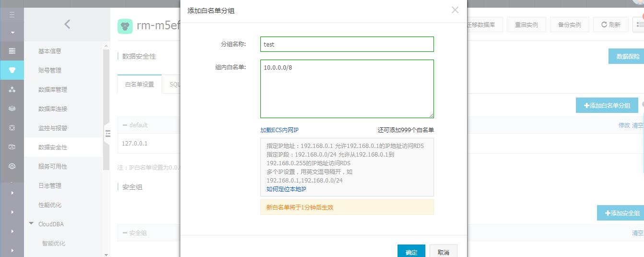Collapse the dark sidebar section with the down caret
644x257 pixels.
pyautogui.click(x=12, y=33)
